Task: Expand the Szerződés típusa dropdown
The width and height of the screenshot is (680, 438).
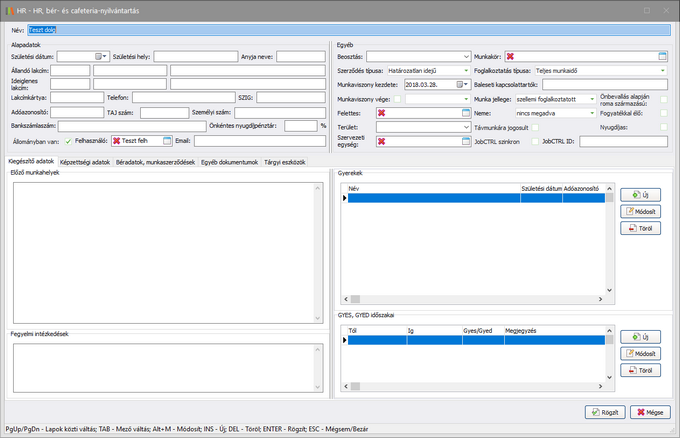Action: tap(466, 71)
